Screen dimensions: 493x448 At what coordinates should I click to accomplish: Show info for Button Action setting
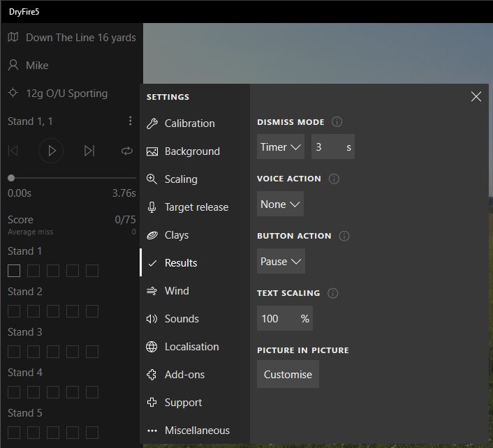tap(344, 236)
